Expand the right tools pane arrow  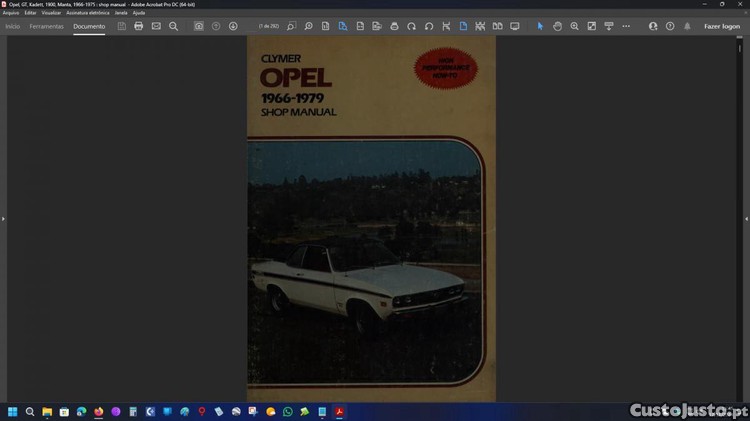click(x=746, y=218)
